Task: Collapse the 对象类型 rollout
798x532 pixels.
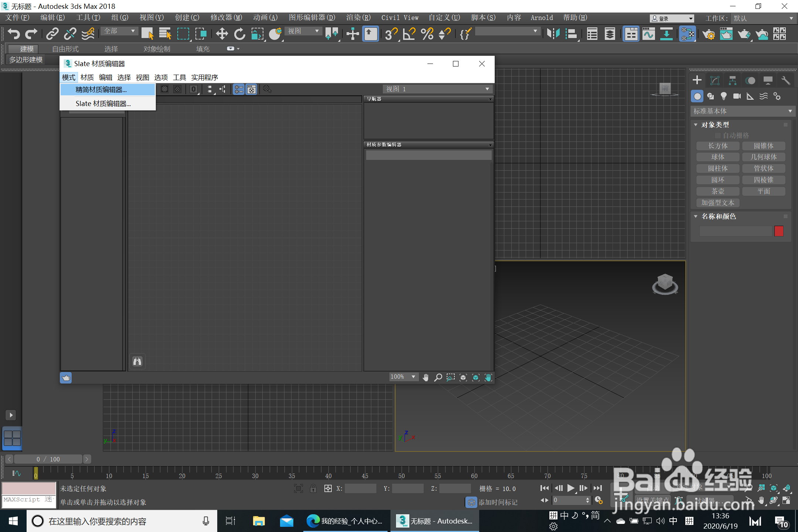Action: click(x=696, y=125)
